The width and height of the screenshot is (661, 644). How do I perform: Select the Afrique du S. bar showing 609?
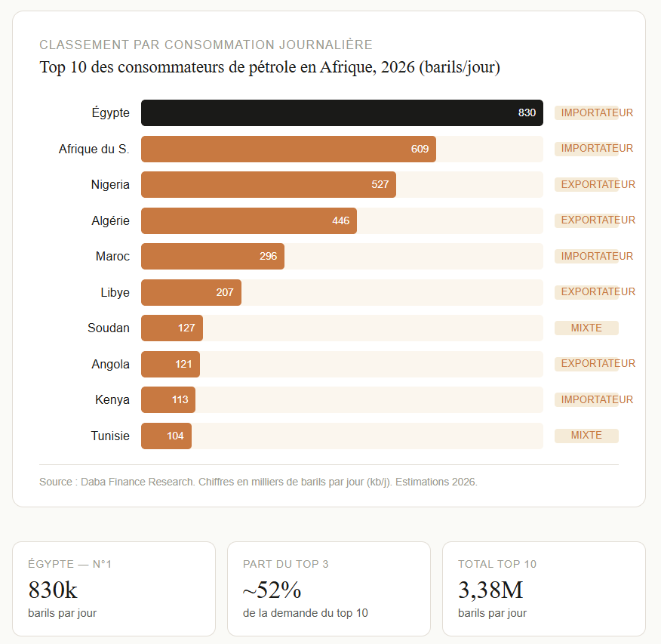pyautogui.click(x=288, y=149)
